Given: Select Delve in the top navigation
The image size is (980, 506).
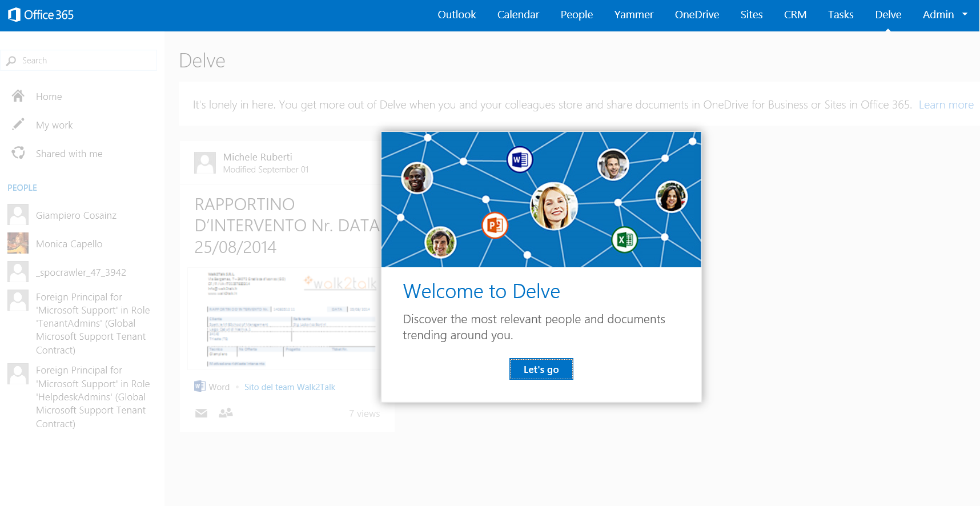Looking at the screenshot, I should 888,15.
